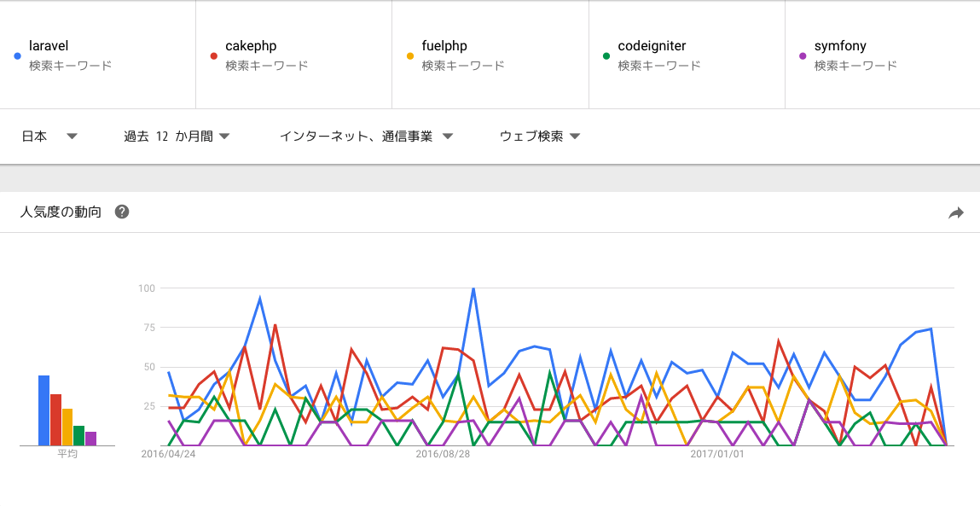Viewport: 980px width, 506px height.
Task: Select the codeigniter search term
Action: 652,46
